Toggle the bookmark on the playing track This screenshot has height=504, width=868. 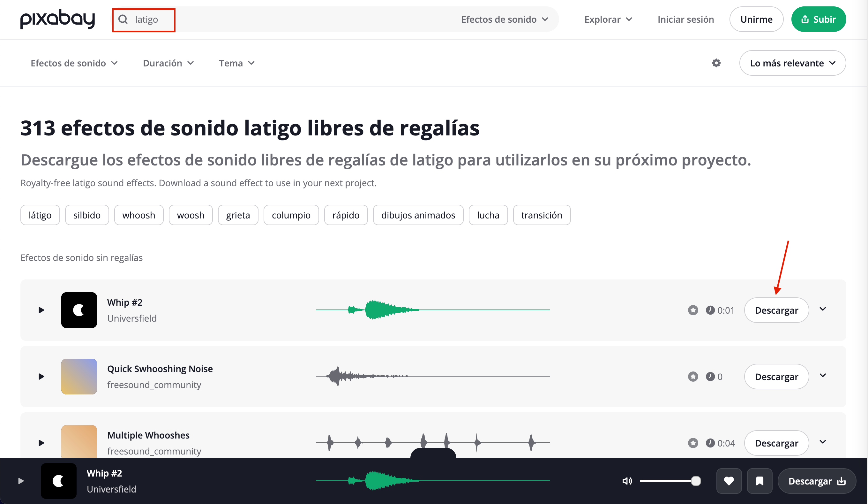(x=759, y=481)
